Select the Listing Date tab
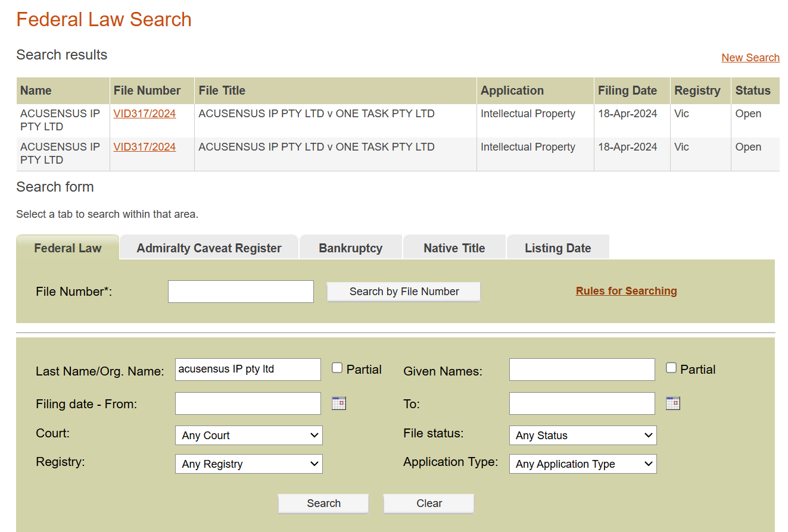The height and width of the screenshot is (532, 788). (557, 248)
